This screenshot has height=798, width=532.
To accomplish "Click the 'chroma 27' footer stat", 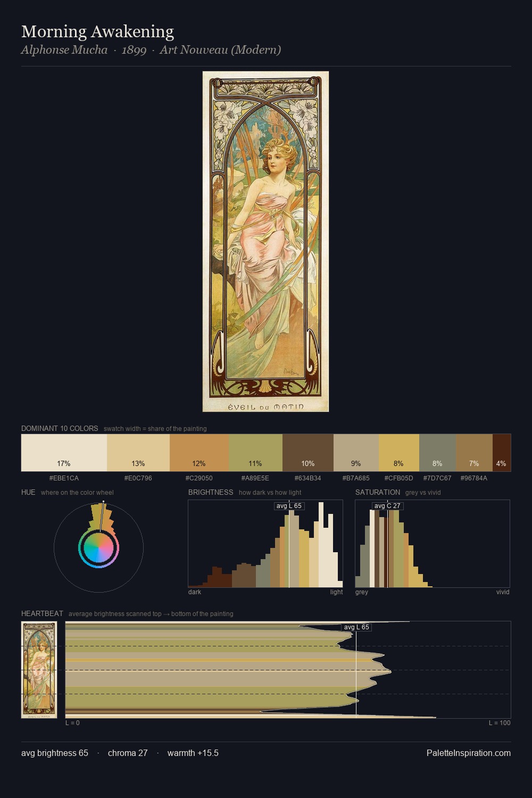I will (x=128, y=753).
